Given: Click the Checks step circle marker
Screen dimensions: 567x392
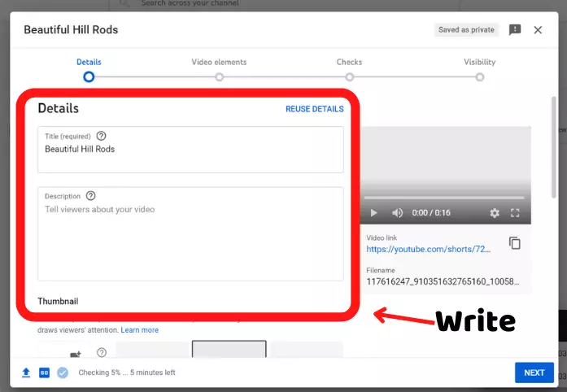Looking at the screenshot, I should tap(349, 77).
